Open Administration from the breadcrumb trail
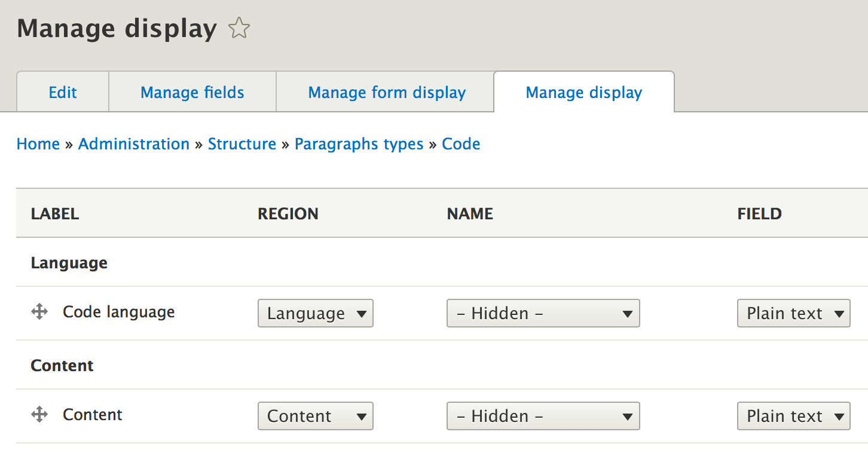The width and height of the screenshot is (868, 453). [133, 143]
